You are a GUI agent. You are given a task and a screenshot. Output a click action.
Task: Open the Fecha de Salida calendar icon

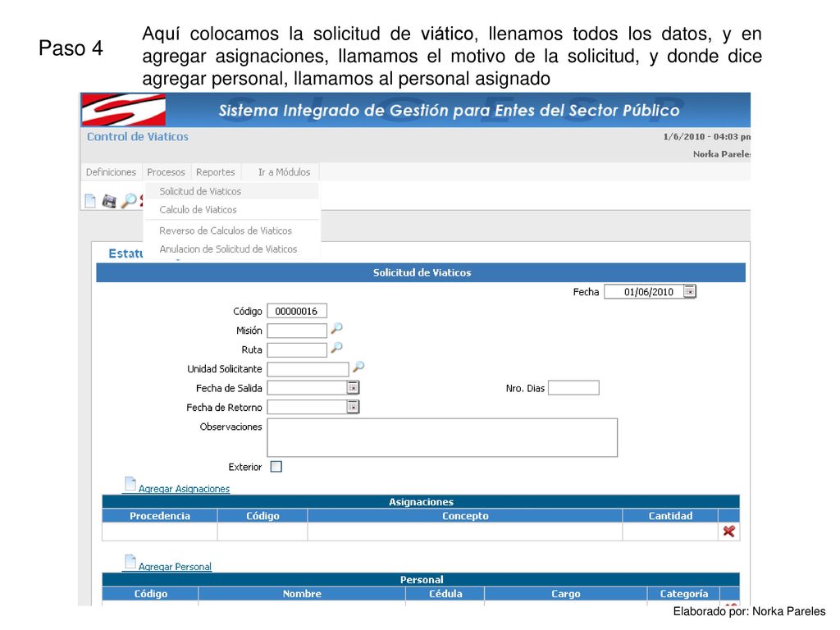(x=353, y=387)
